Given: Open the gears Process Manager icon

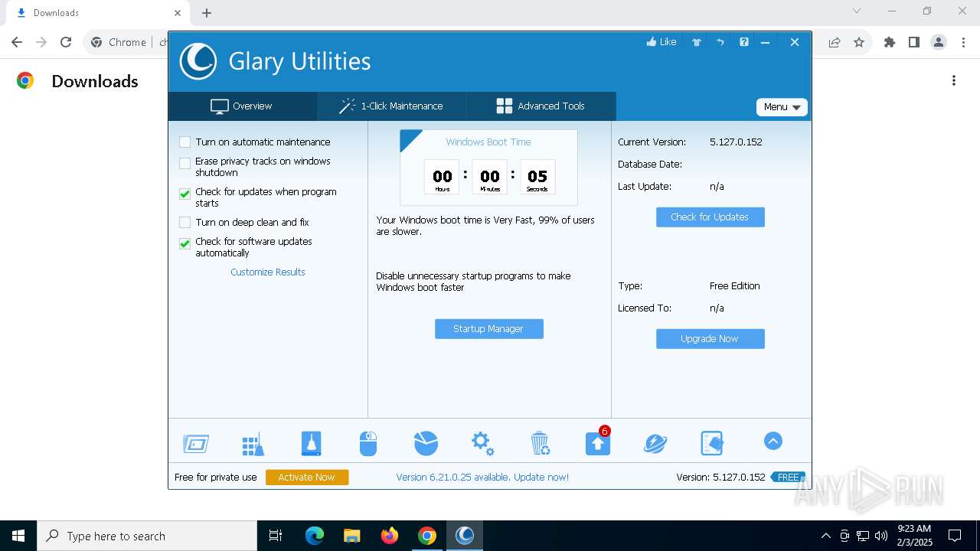Looking at the screenshot, I should [x=482, y=442].
